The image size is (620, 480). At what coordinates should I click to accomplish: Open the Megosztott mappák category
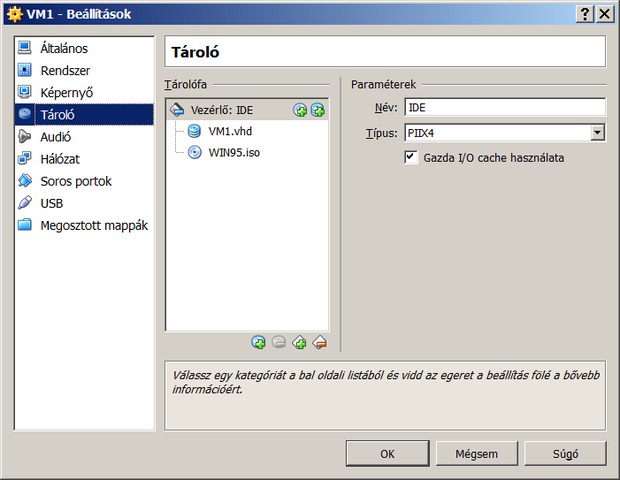coord(84,225)
